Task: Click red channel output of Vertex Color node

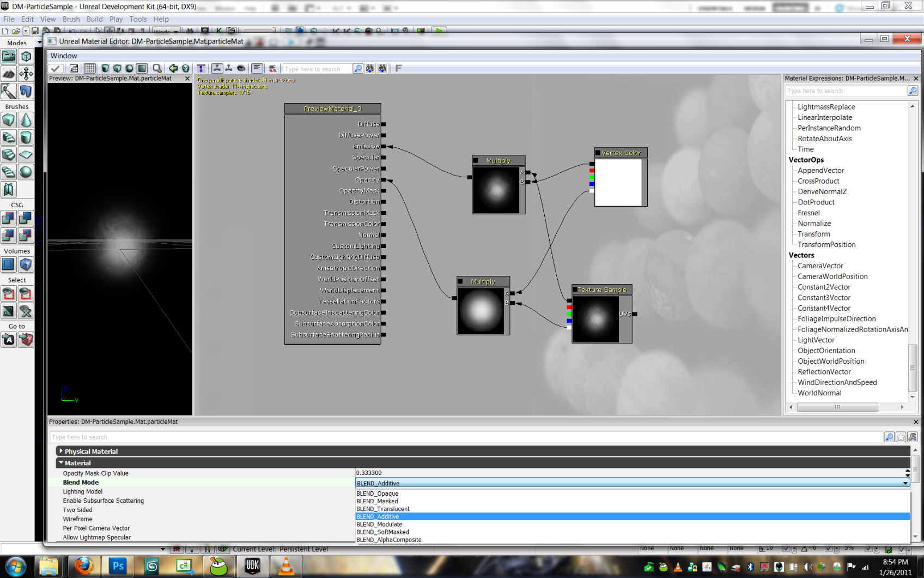Action: click(x=592, y=171)
